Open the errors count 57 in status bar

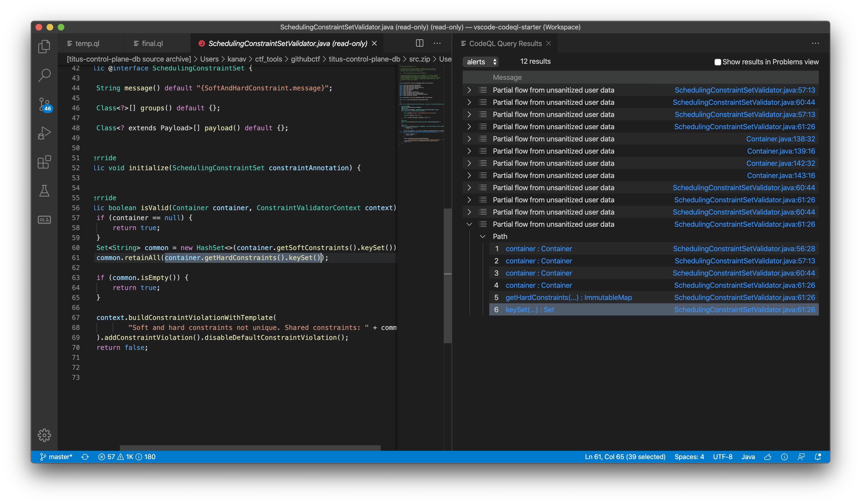point(107,457)
